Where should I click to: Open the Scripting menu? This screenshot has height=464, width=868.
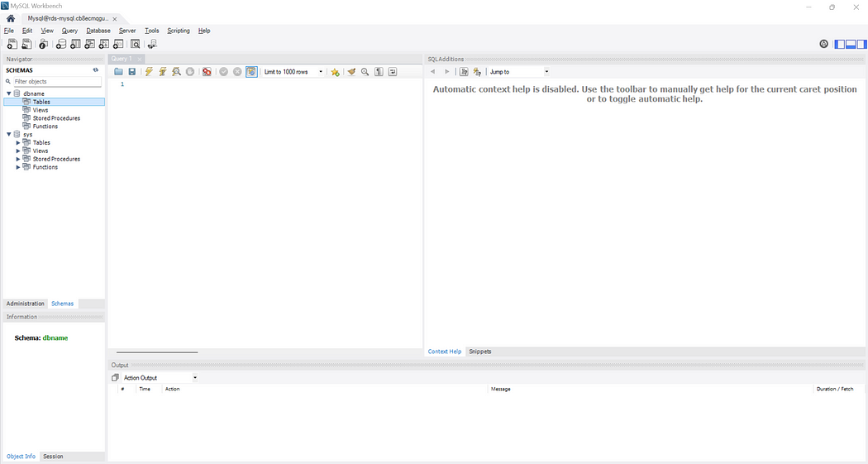pyautogui.click(x=179, y=31)
